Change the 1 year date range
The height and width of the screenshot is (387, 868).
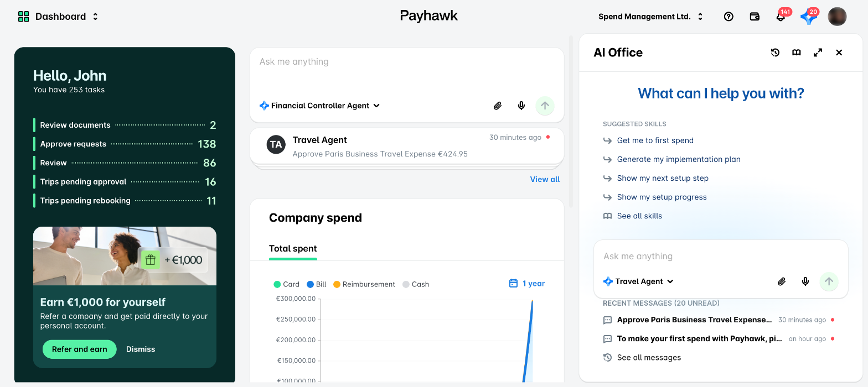526,284
